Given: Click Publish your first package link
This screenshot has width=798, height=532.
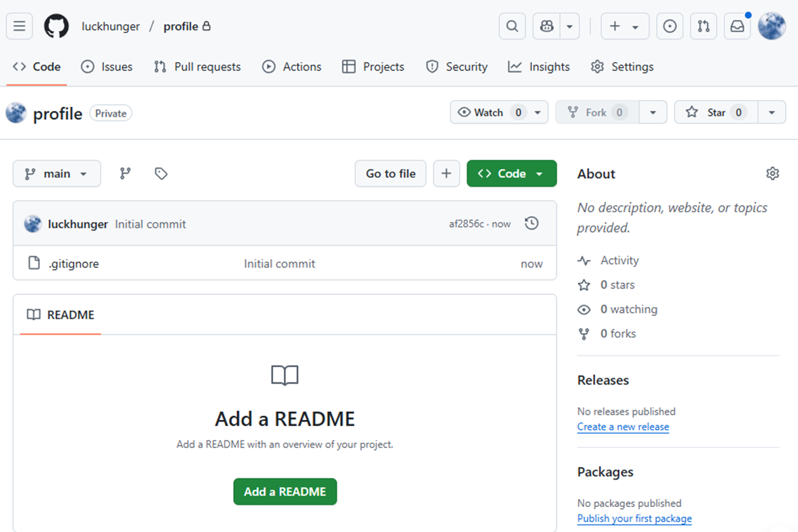Looking at the screenshot, I should click(x=635, y=519).
